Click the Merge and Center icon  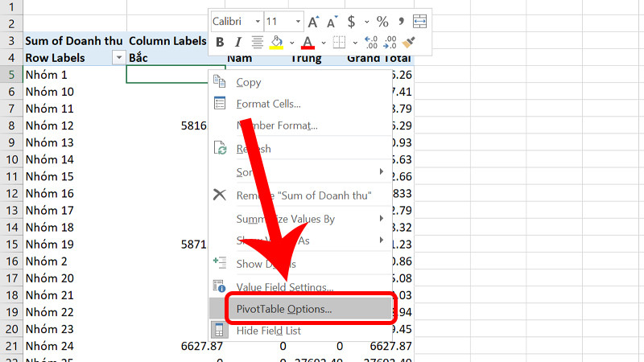pyautogui.click(x=419, y=22)
